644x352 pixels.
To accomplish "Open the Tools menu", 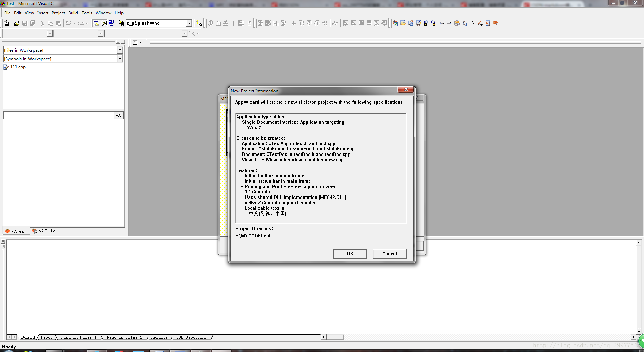I will 87,13.
